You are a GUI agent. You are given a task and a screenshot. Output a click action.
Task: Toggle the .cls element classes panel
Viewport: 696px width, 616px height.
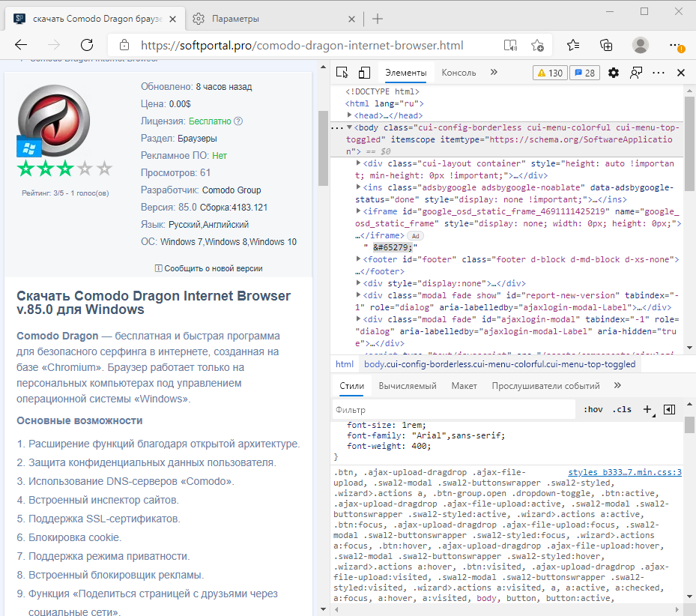tap(623, 409)
